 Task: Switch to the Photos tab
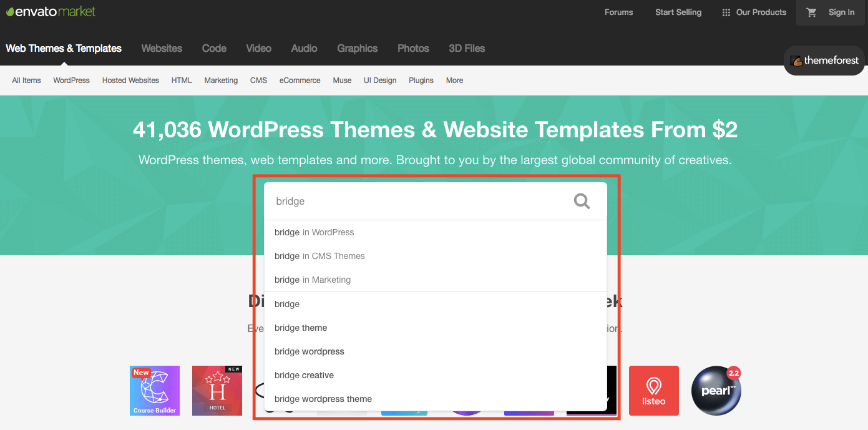[x=413, y=48]
